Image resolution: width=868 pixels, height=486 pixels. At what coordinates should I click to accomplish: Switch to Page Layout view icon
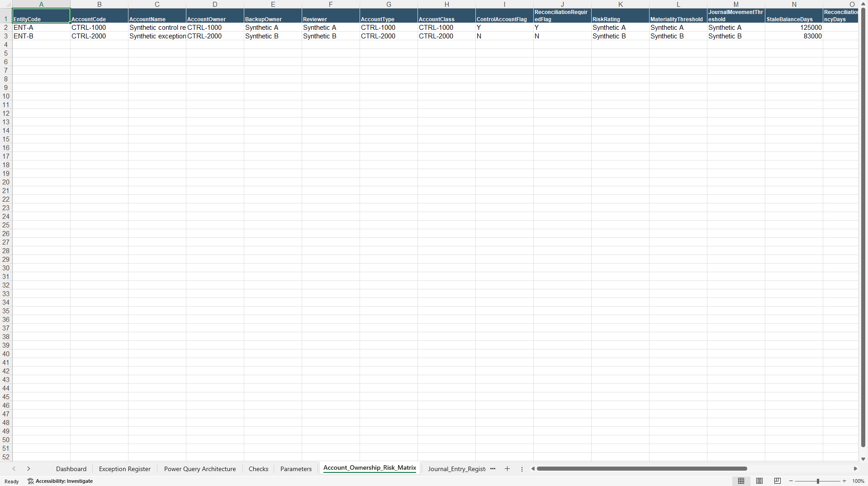tap(759, 481)
